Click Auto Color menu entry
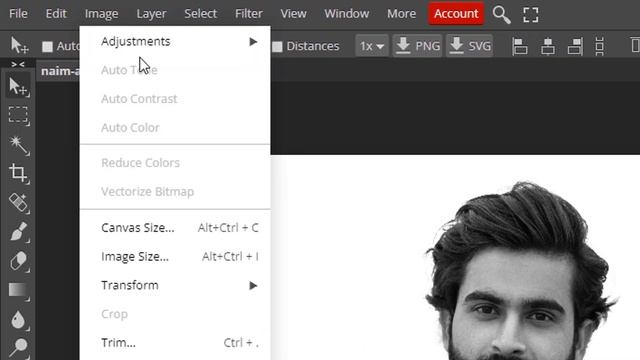This screenshot has height=360, width=640. [x=175, y=128]
